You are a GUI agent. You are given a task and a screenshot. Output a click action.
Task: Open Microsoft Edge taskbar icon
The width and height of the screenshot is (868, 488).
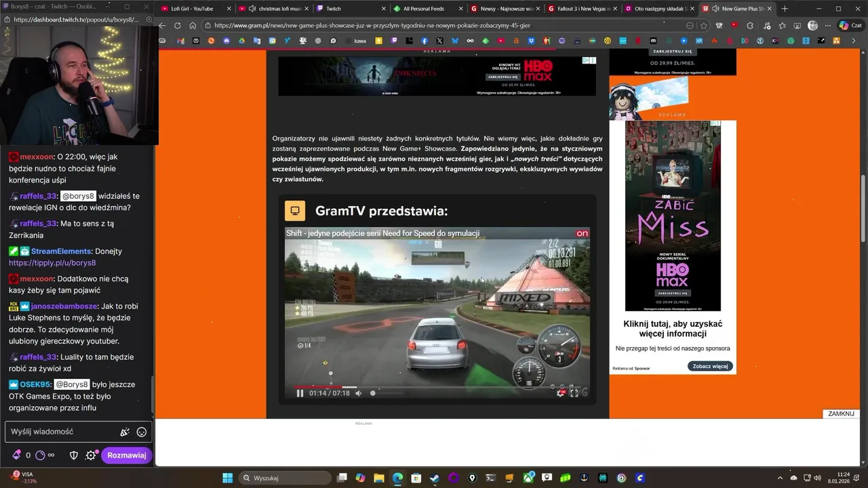tap(397, 478)
